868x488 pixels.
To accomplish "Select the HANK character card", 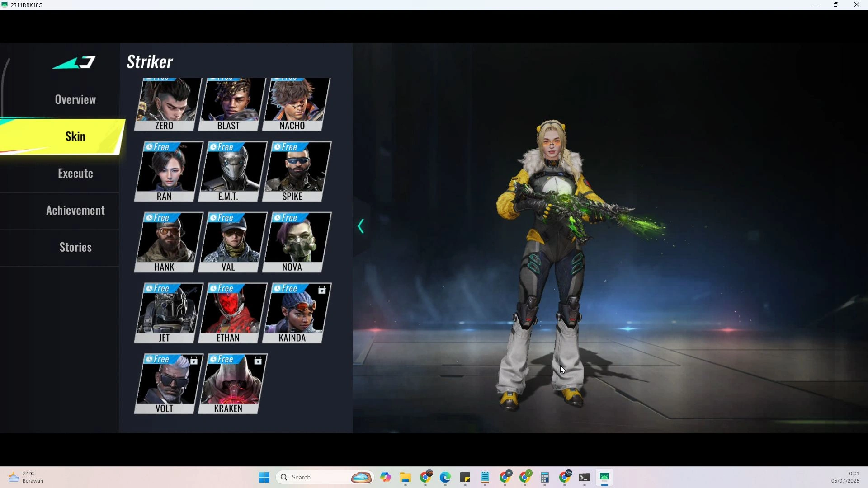I will [x=166, y=242].
